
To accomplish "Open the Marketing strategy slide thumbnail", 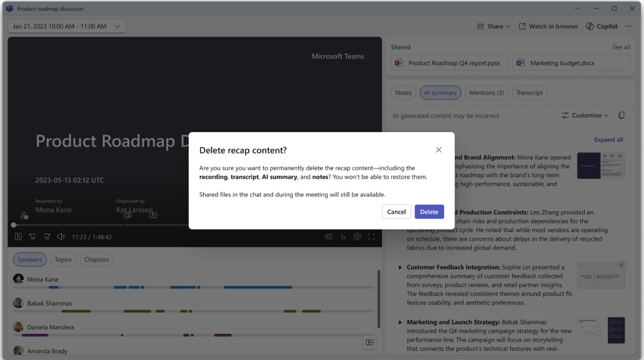I will [601, 330].
